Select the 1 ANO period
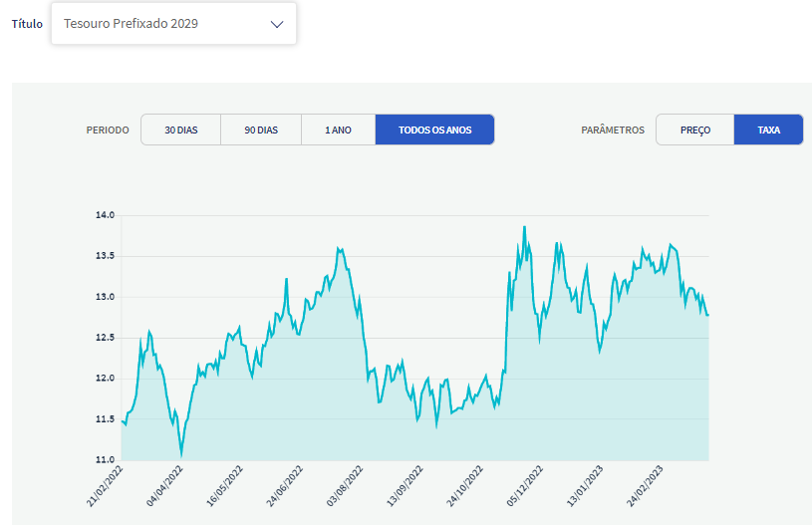Viewport: 812px width, 525px height. (338, 130)
